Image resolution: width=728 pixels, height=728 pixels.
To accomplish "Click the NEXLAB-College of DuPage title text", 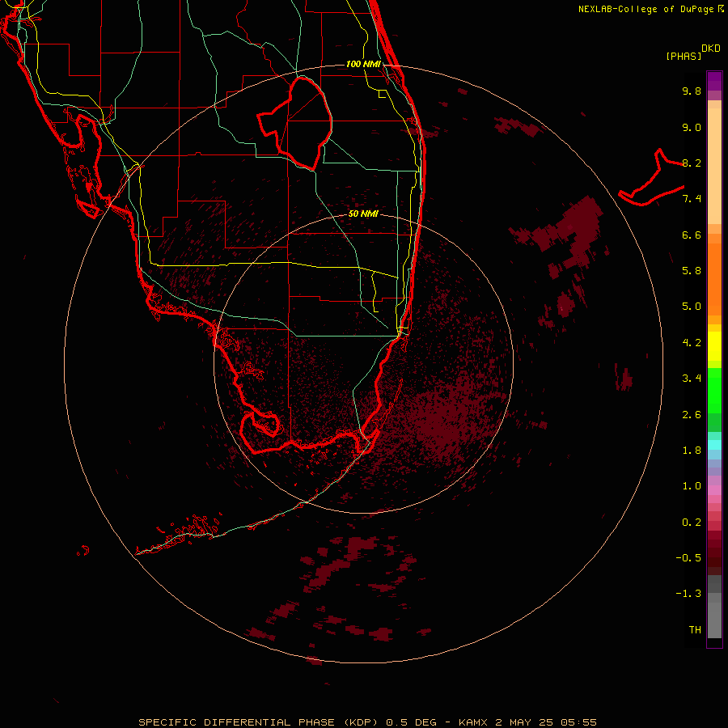I will [645, 9].
